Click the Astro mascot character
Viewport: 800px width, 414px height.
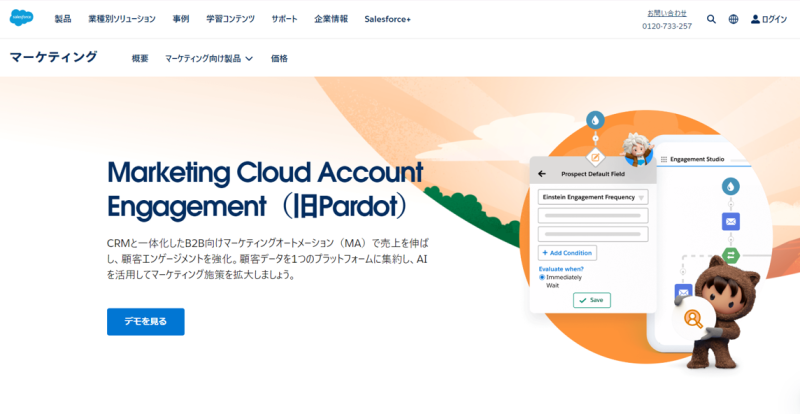click(724, 311)
